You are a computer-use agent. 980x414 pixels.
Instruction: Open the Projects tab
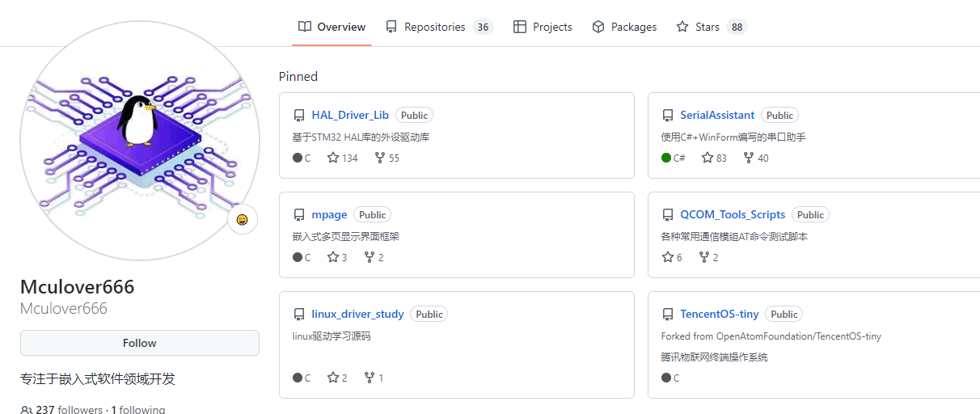[x=543, y=27]
